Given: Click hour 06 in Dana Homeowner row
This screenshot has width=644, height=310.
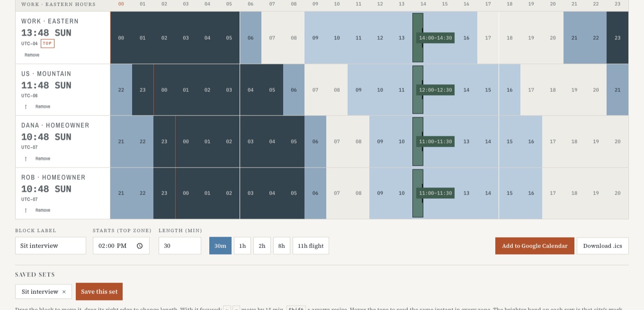Looking at the screenshot, I should click(x=315, y=142).
